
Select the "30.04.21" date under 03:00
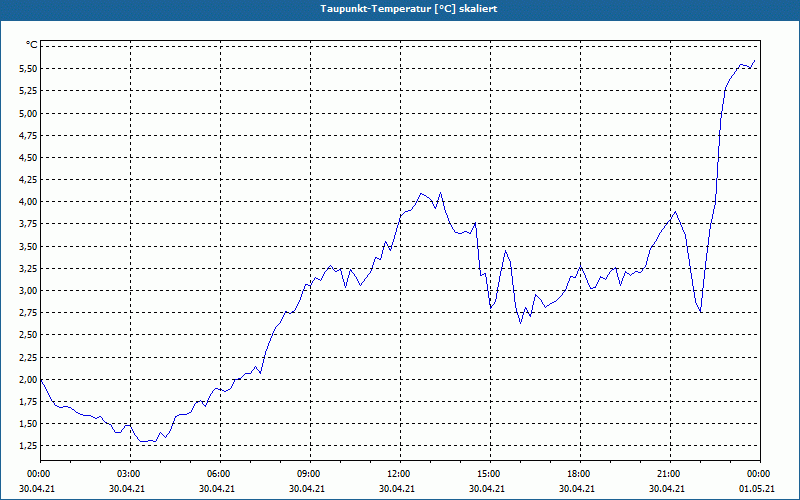[x=127, y=489]
